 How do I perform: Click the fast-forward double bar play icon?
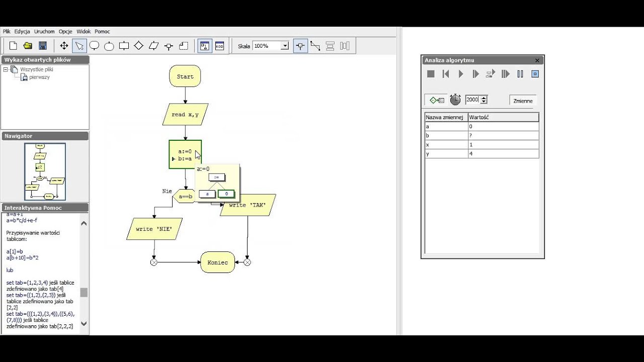(506, 74)
